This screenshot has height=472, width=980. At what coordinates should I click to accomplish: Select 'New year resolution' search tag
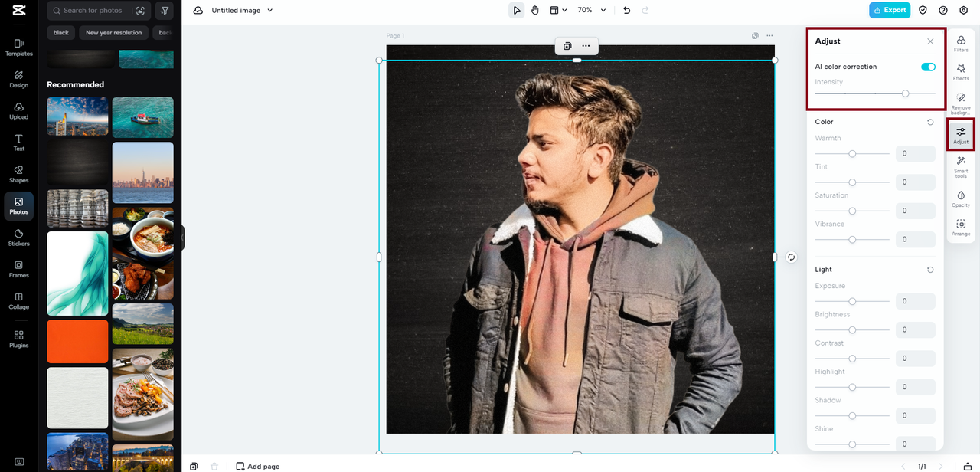tap(114, 33)
